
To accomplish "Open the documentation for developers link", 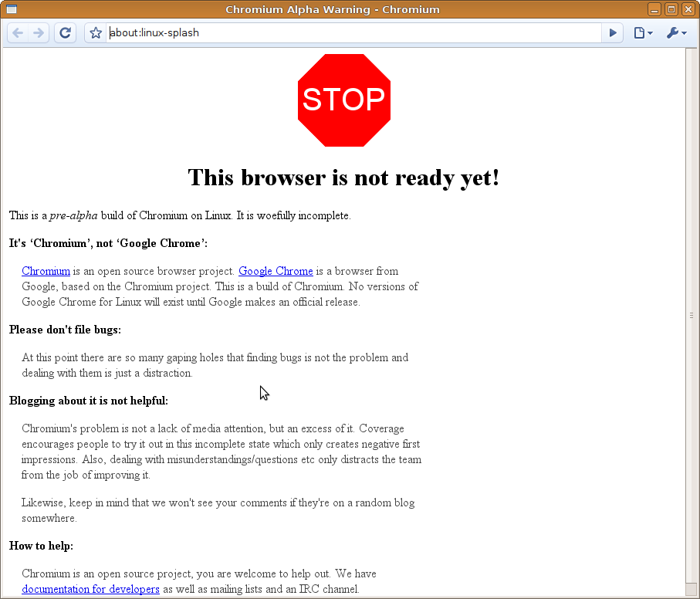I will [x=90, y=589].
